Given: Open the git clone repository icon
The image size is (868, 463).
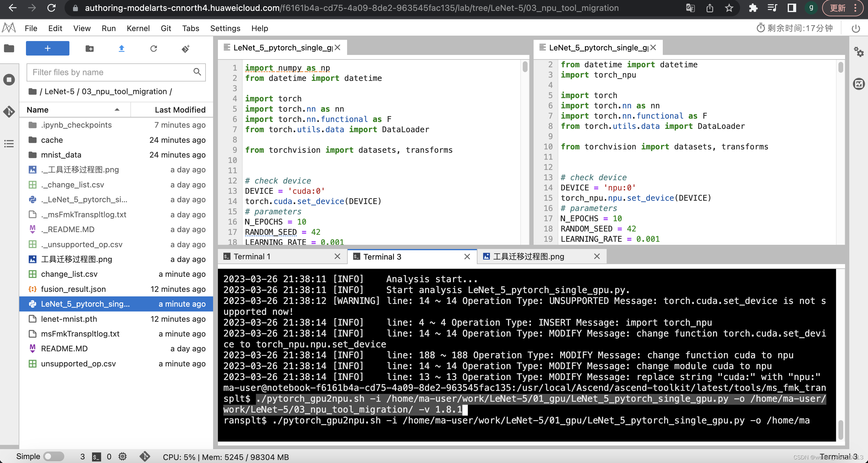Looking at the screenshot, I should point(185,49).
